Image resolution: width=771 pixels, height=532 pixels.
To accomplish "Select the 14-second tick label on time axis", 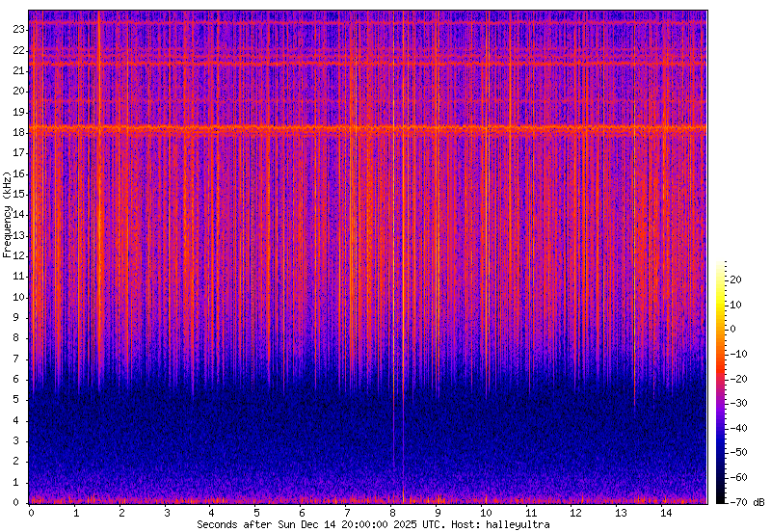I will pyautogui.click(x=665, y=513).
